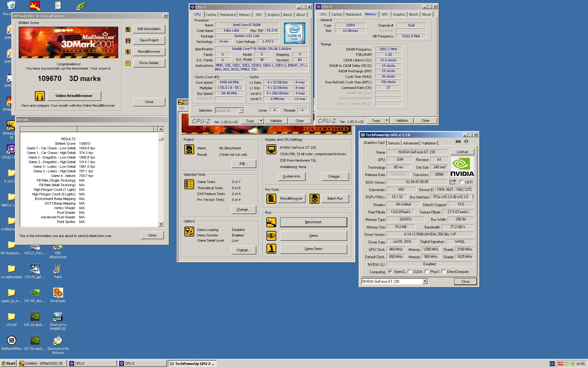The height and width of the screenshot is (368, 588).
Task: Switch to the Advanced tab in GPU-Z
Action: click(411, 143)
